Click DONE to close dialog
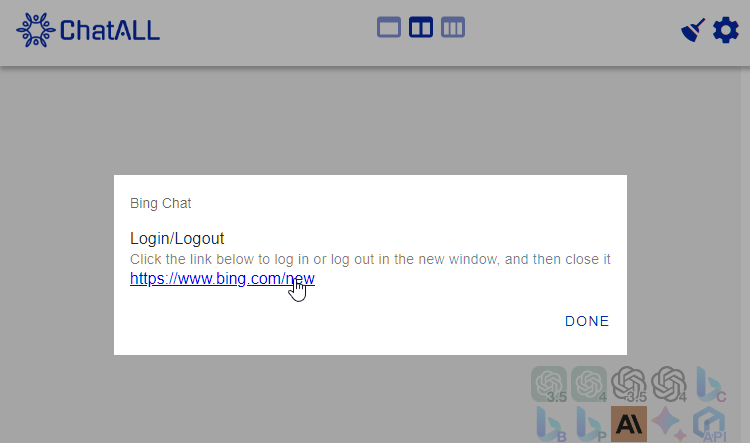Viewport: 750px width, 443px height. [587, 321]
